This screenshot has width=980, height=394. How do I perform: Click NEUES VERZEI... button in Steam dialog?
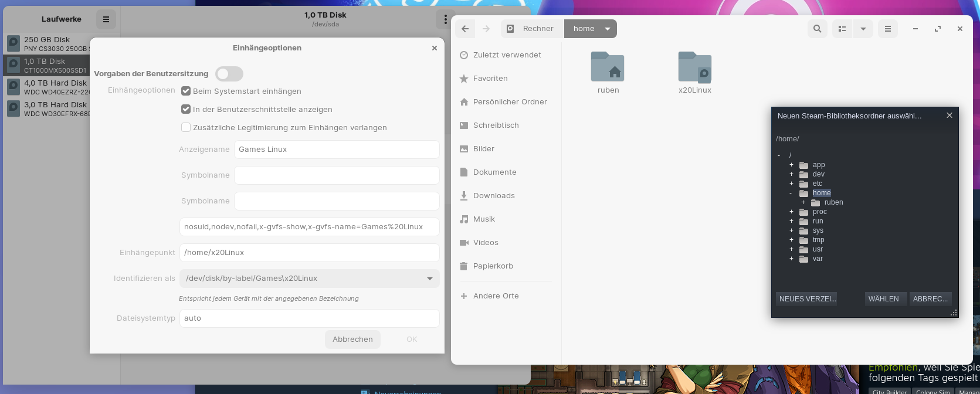click(806, 299)
